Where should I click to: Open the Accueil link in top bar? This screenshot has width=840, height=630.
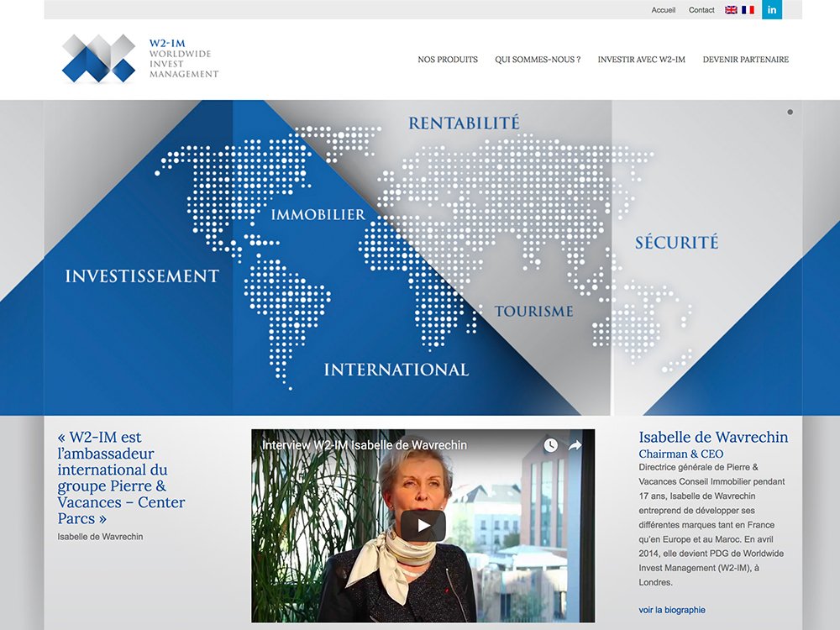pos(664,9)
